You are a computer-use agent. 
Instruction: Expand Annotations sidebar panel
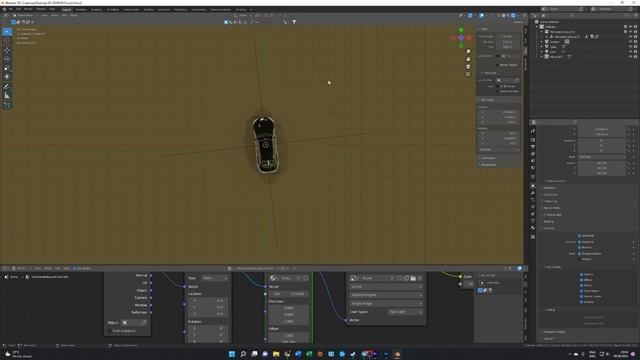[x=488, y=164]
